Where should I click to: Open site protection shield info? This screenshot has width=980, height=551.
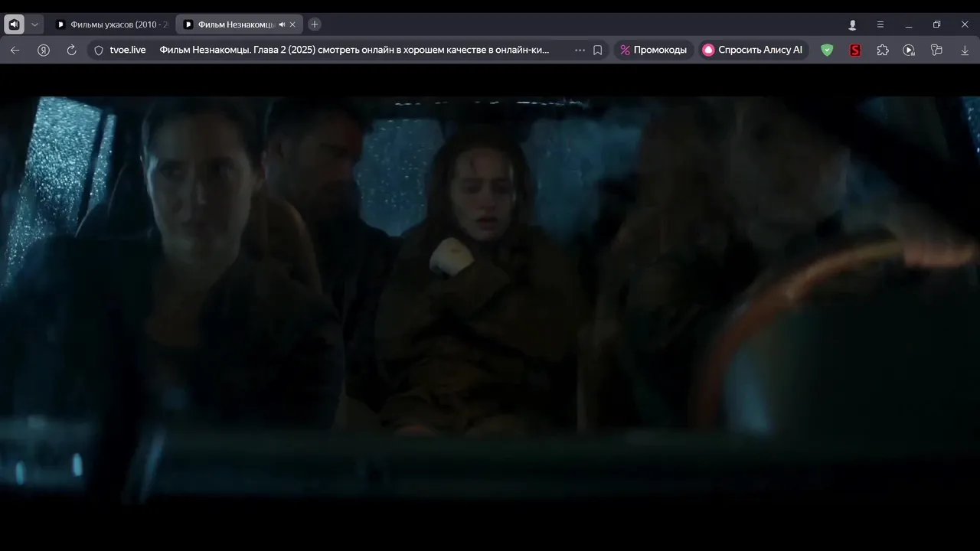coord(98,50)
